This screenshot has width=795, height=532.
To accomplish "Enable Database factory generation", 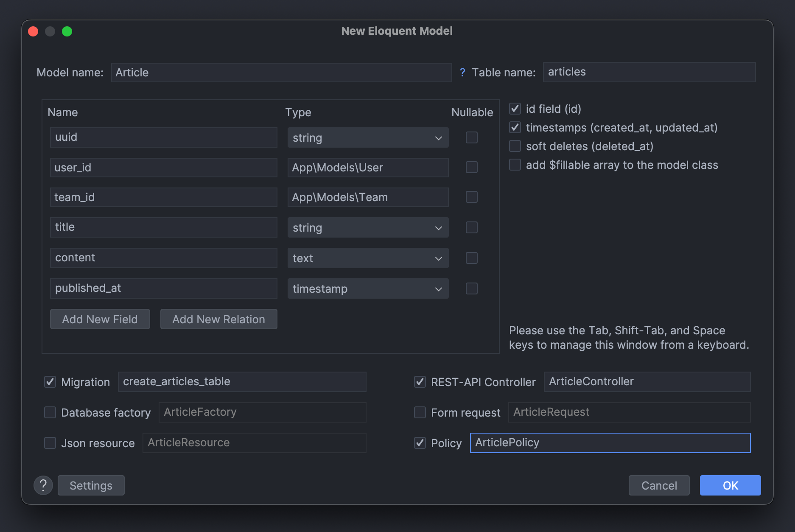I will [50, 412].
